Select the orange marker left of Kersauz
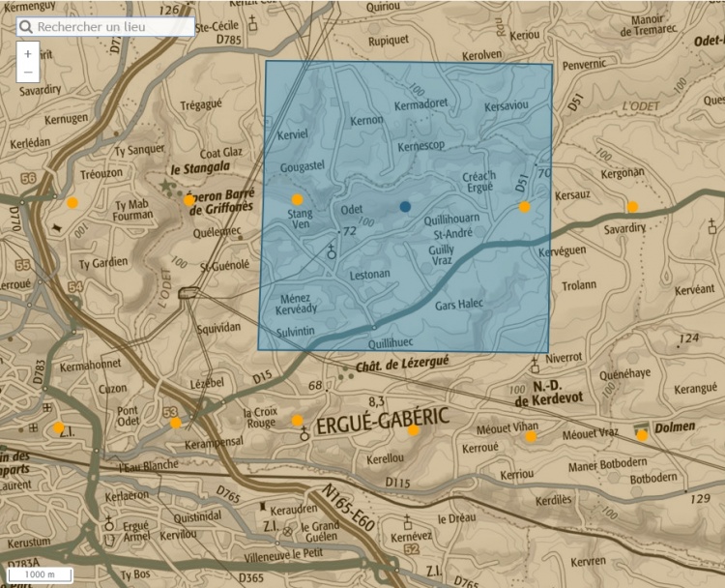725x588 pixels. 525,207
